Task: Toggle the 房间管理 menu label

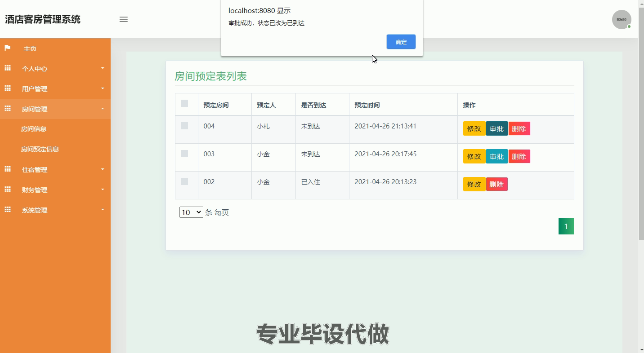Action: point(35,109)
